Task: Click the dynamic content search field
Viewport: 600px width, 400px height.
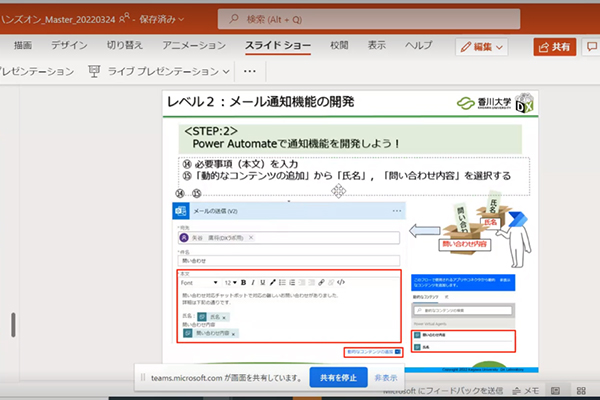Action: (463, 310)
